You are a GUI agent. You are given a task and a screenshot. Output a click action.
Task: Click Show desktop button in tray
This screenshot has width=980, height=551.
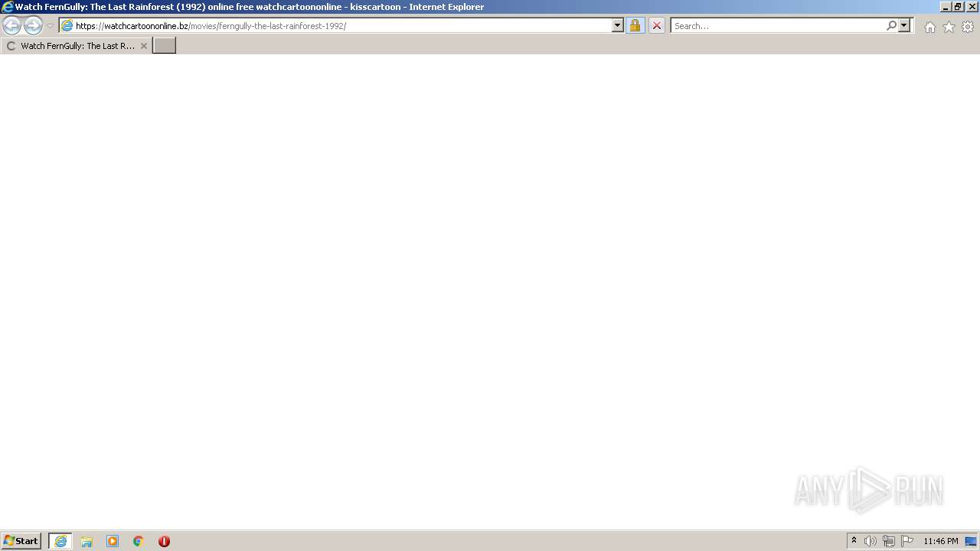972,541
